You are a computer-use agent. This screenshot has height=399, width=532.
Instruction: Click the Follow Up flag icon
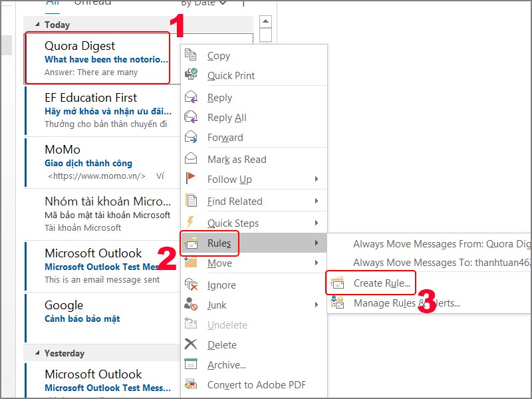[192, 180]
